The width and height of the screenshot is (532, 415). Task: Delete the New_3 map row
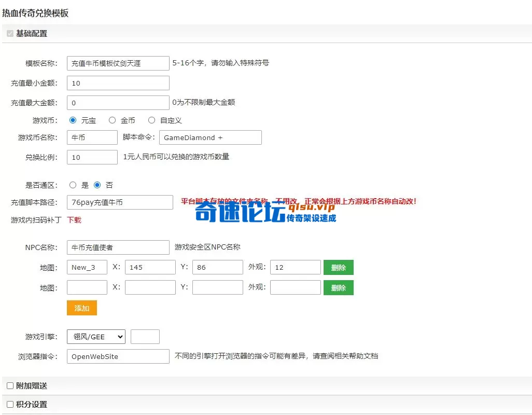pyautogui.click(x=338, y=268)
